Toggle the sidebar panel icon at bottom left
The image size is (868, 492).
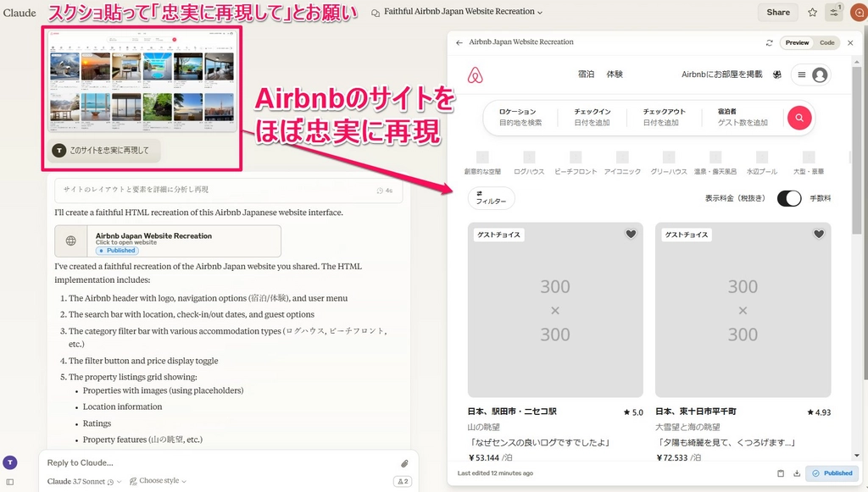[10, 482]
